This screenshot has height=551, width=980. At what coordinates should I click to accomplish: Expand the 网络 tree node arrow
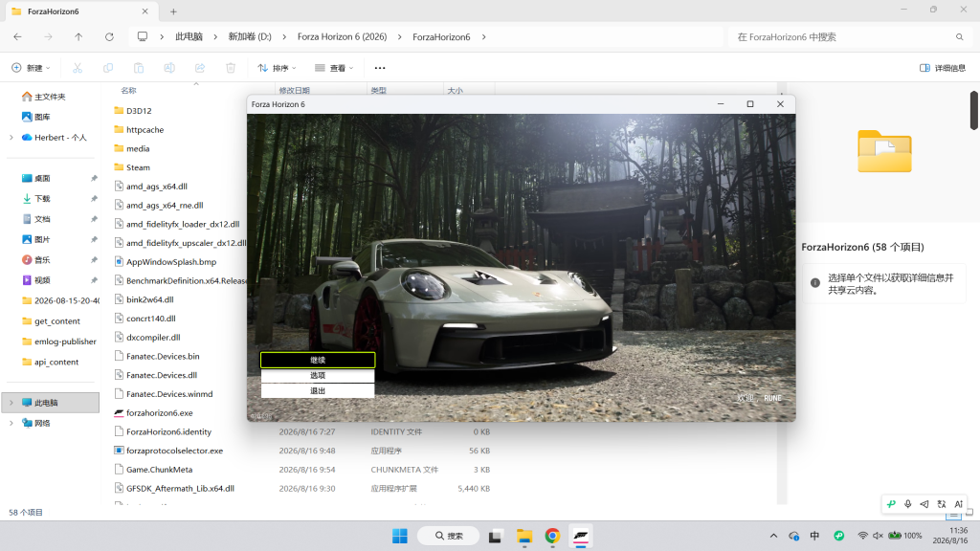coord(11,423)
